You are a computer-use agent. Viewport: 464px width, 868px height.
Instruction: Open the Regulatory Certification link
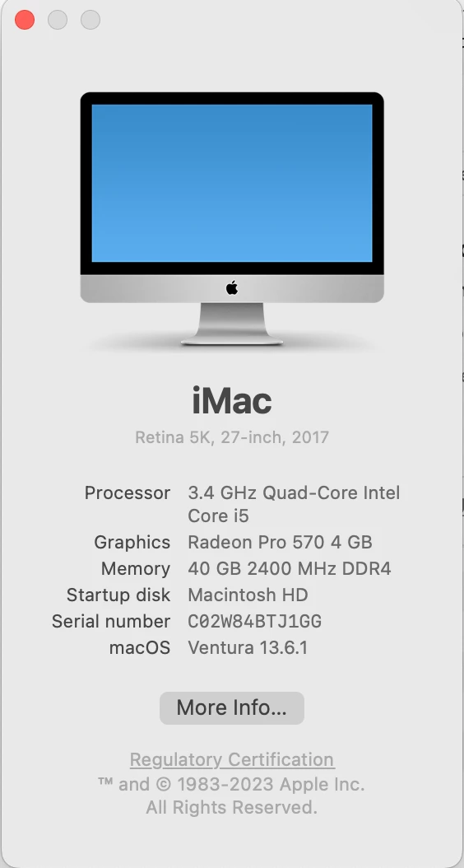(232, 759)
